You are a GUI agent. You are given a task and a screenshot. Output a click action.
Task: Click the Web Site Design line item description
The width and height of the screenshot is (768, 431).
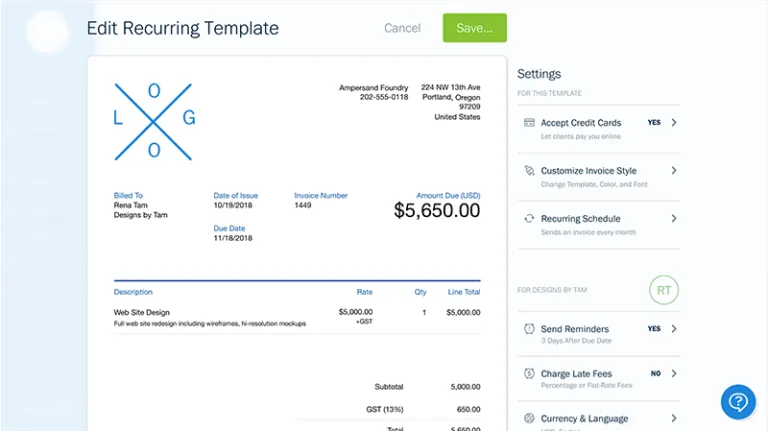pyautogui.click(x=142, y=312)
